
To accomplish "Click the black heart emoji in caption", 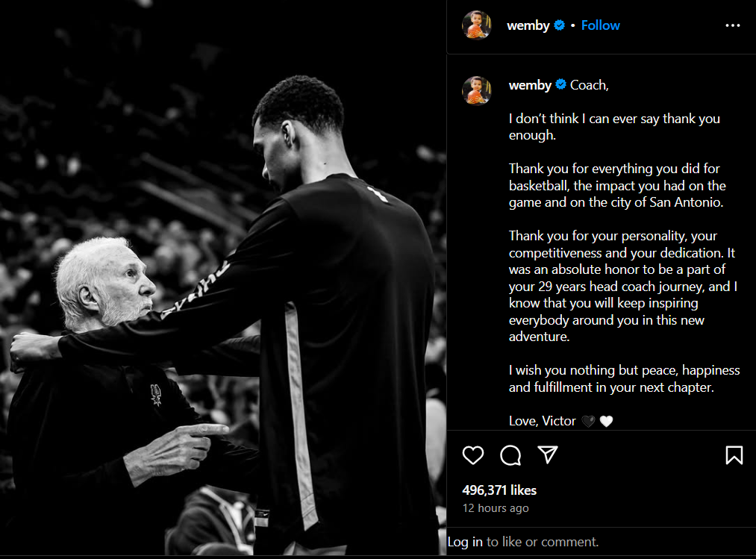I will [x=588, y=421].
